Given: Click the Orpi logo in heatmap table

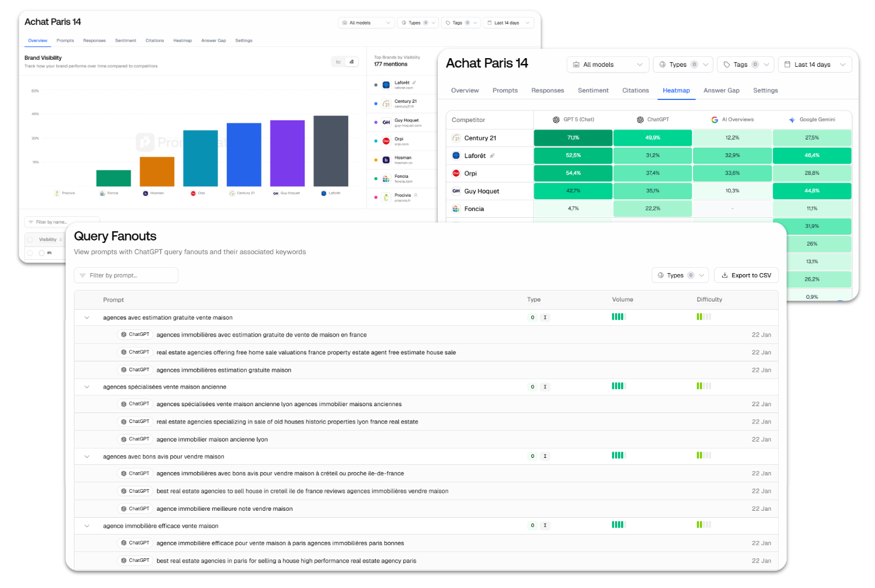Looking at the screenshot, I should coord(456,173).
